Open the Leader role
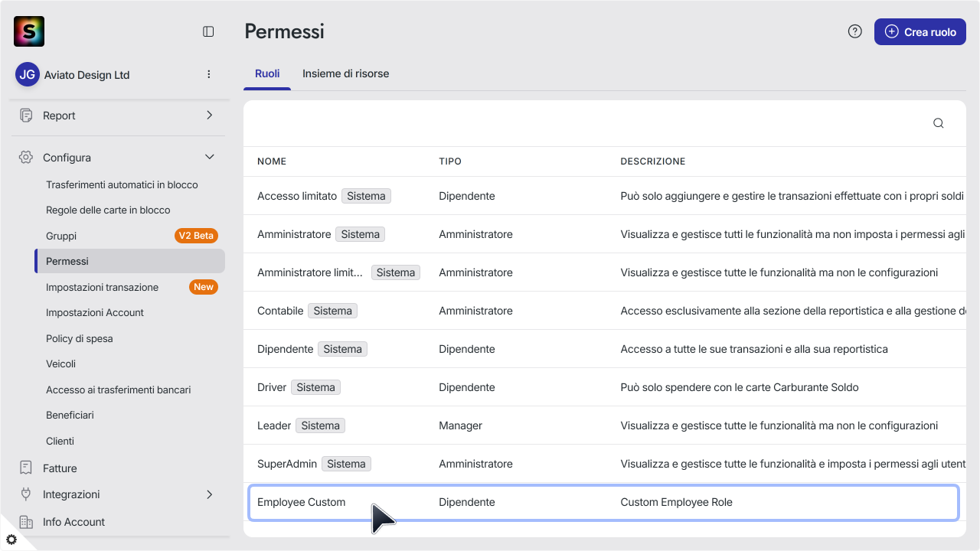This screenshot has height=551, width=980. (x=274, y=425)
